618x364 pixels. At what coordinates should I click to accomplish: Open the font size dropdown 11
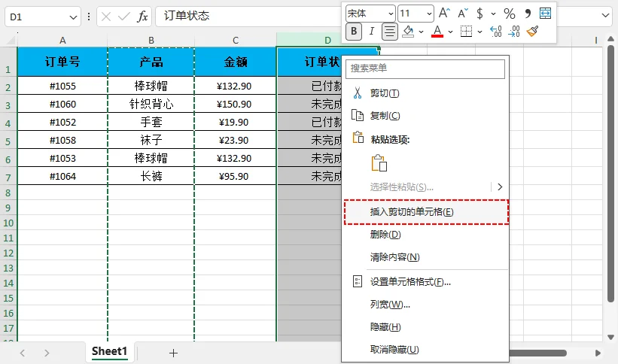pos(429,14)
